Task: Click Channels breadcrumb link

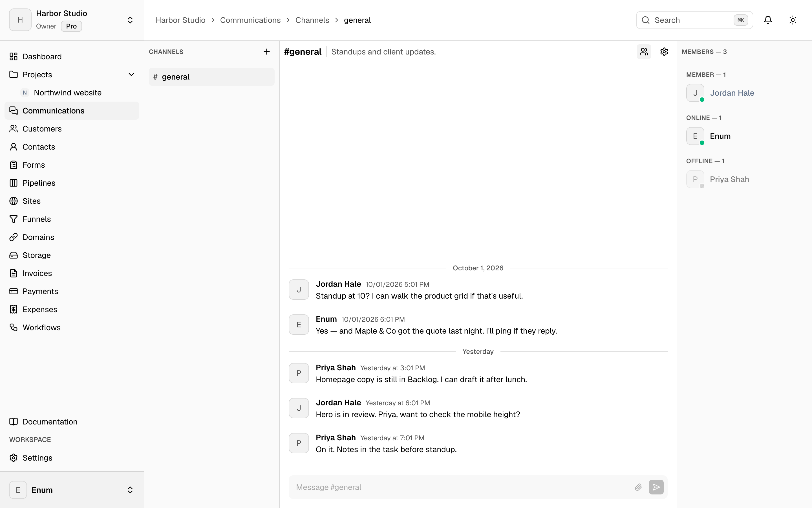Action: (x=312, y=20)
